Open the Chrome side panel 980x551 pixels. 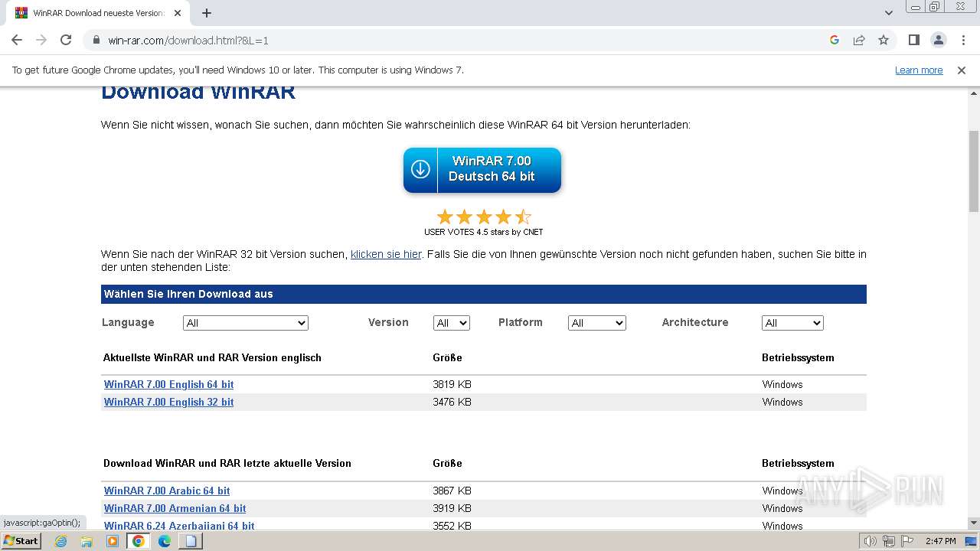(x=914, y=40)
